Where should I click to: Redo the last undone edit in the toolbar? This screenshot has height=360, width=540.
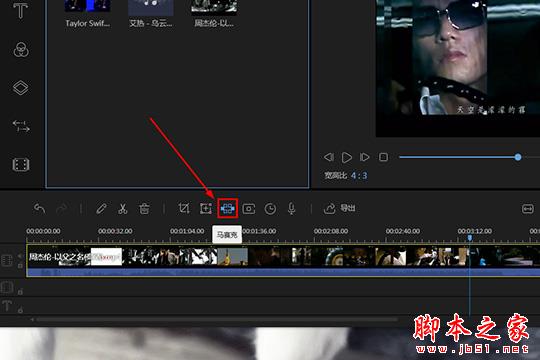62,208
